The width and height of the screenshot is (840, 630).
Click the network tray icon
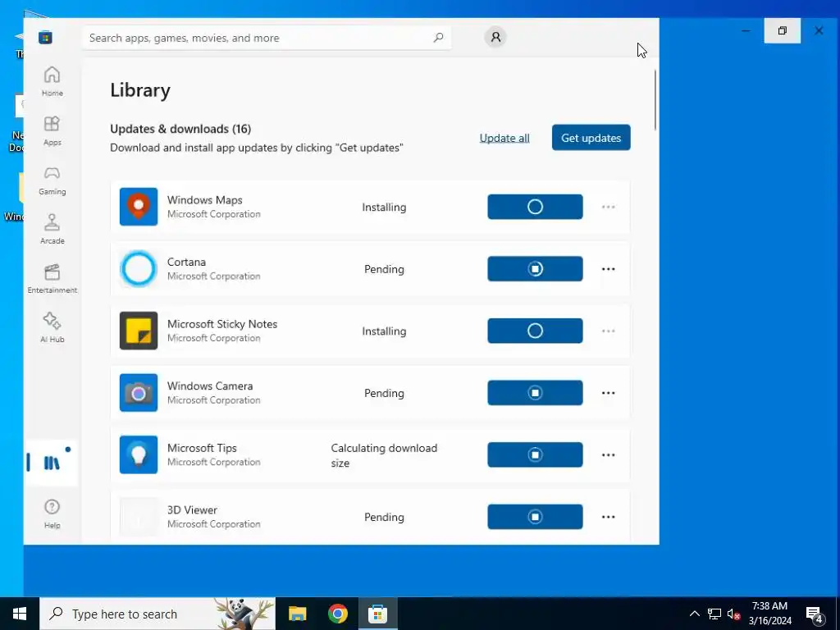pos(714,614)
